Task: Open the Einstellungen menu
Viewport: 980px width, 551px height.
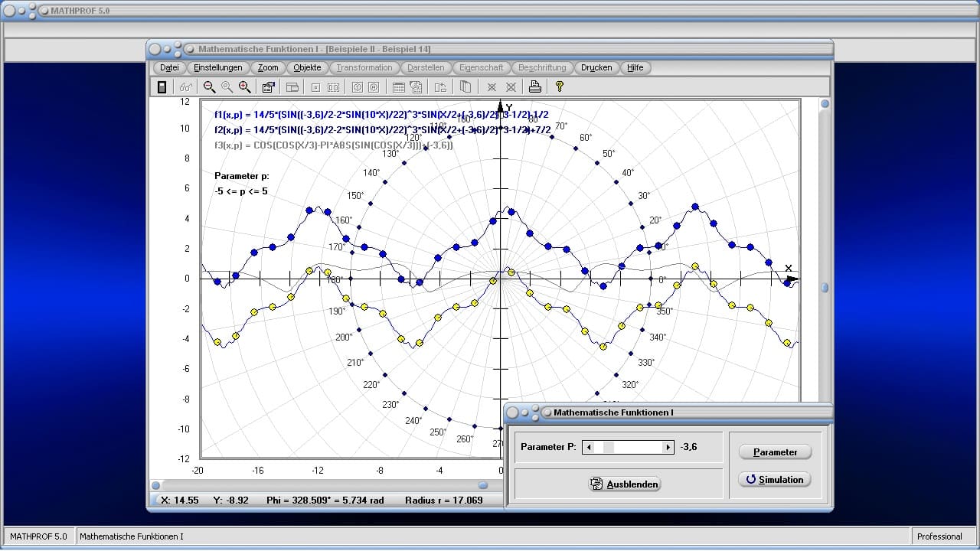Action: [x=218, y=67]
